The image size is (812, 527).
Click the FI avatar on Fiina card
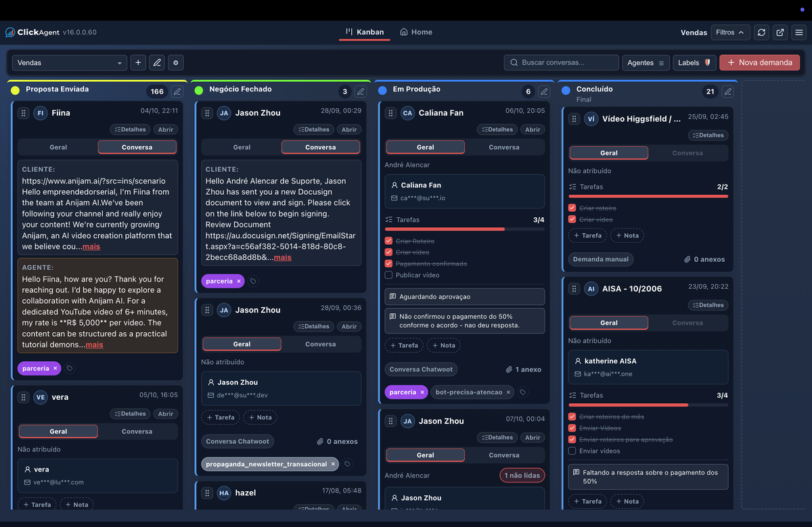[41, 113]
